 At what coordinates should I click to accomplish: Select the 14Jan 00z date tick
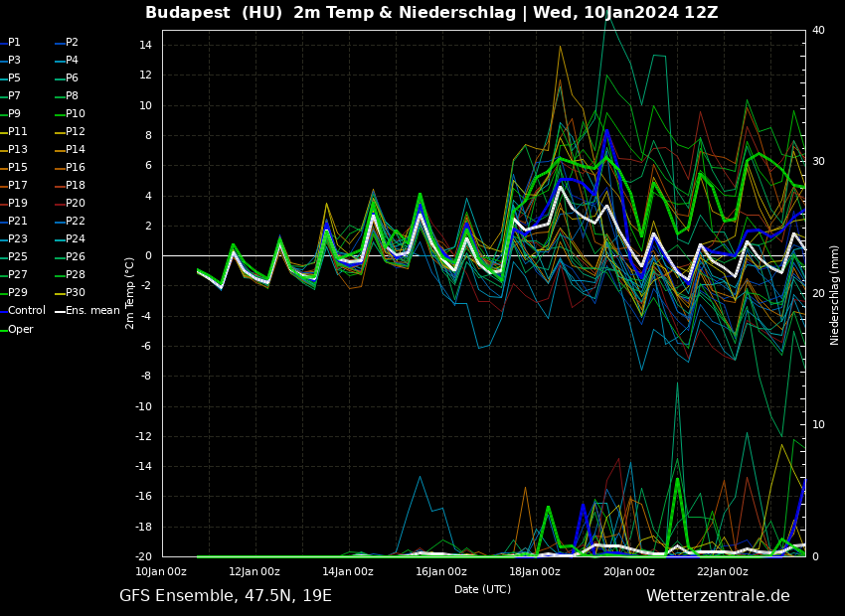coord(348,572)
